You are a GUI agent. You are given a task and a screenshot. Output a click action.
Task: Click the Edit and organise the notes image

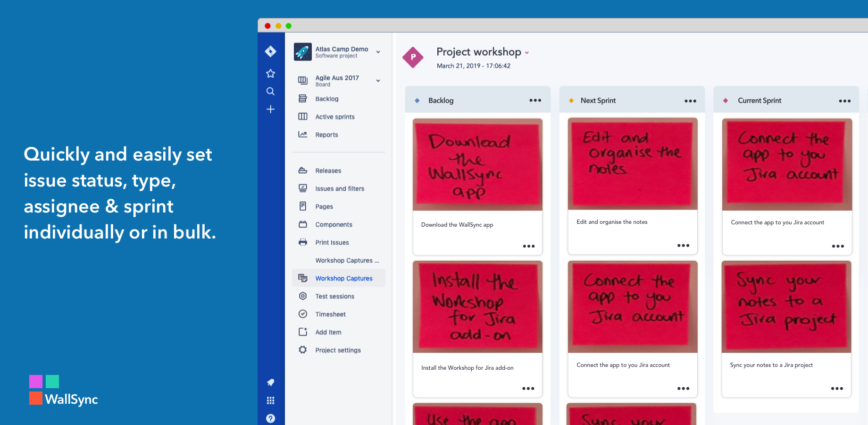point(633,164)
